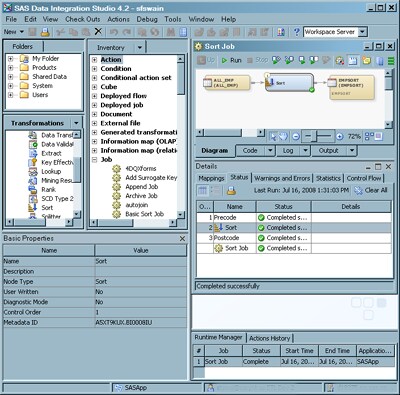Close the Basic Properties panel
The width and height of the screenshot is (400, 395).
182,239
